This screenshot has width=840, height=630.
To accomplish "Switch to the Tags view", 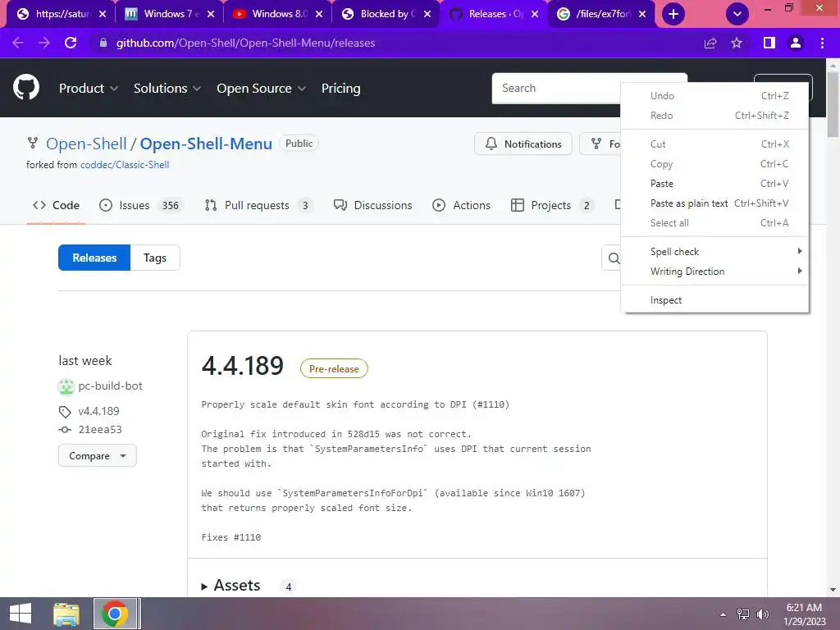I will [155, 258].
